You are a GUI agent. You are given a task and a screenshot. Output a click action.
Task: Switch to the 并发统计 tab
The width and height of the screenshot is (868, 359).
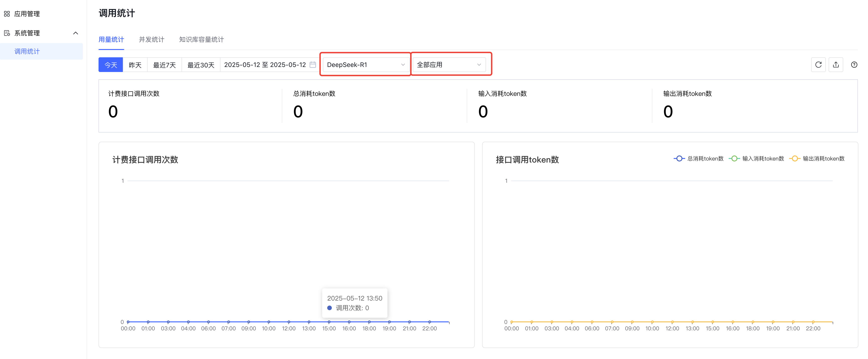[x=151, y=39]
